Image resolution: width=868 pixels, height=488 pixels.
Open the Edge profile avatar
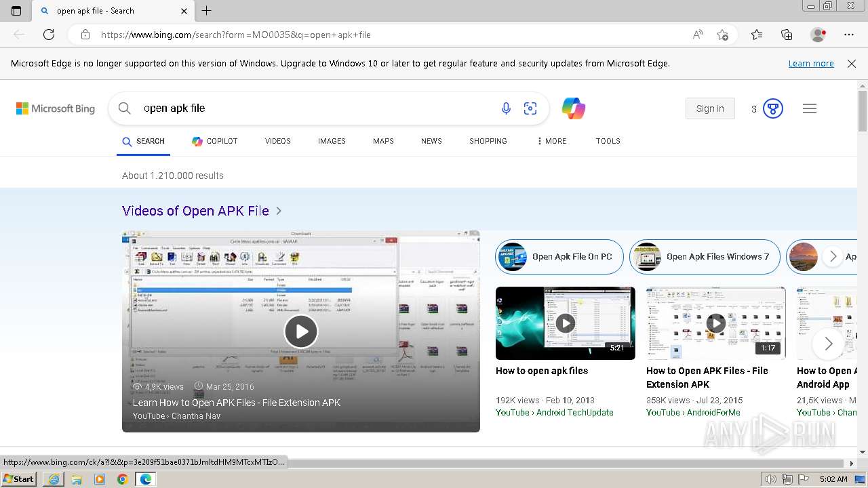(x=818, y=35)
